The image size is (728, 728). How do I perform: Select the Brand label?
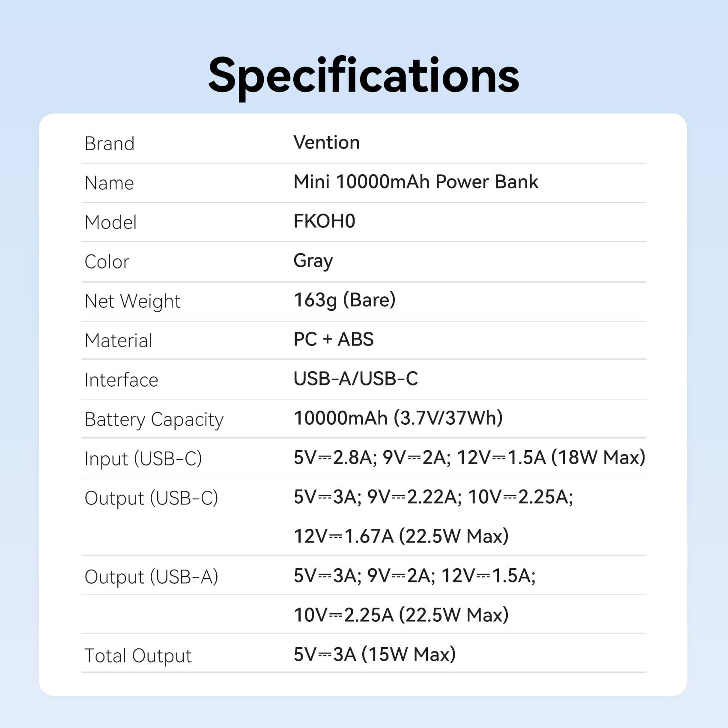click(110, 143)
